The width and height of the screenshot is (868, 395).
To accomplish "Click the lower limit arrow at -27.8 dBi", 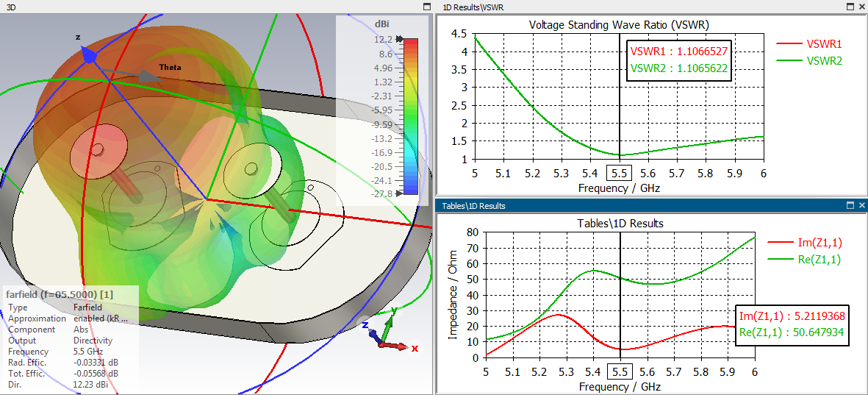I will pyautogui.click(x=398, y=194).
